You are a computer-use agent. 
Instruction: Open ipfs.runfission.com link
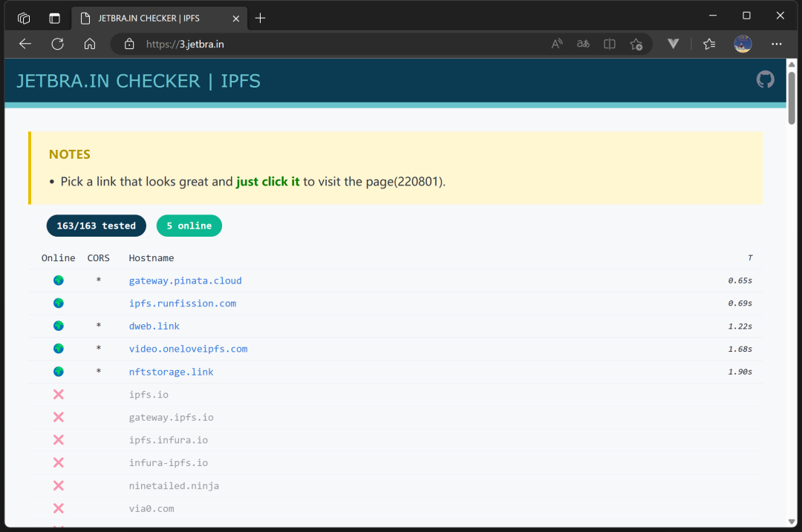pos(183,303)
